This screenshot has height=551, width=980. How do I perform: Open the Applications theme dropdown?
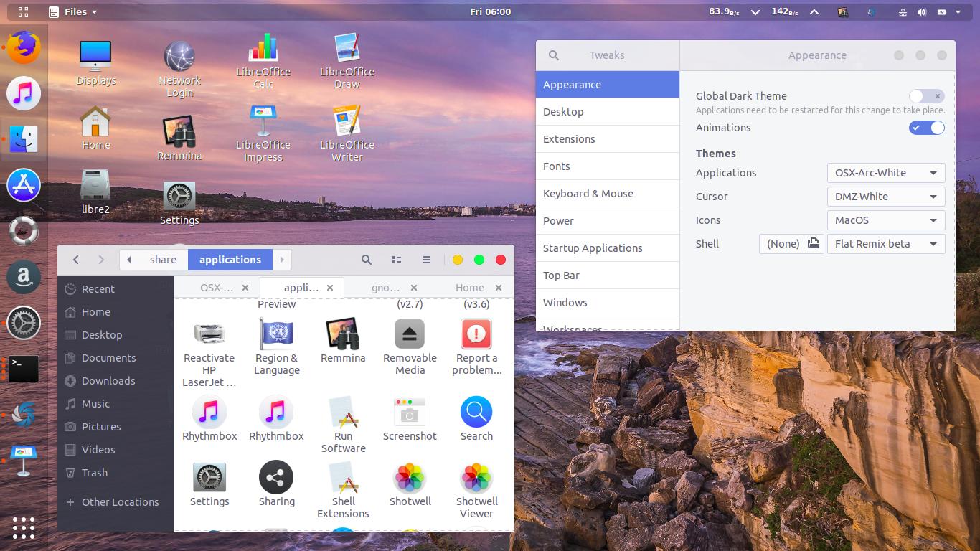[885, 172]
